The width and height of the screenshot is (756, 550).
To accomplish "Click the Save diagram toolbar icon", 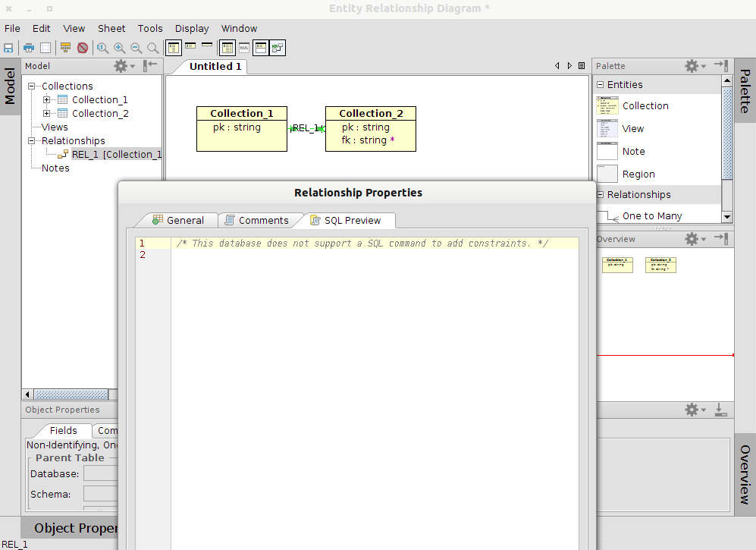I will pos(8,48).
